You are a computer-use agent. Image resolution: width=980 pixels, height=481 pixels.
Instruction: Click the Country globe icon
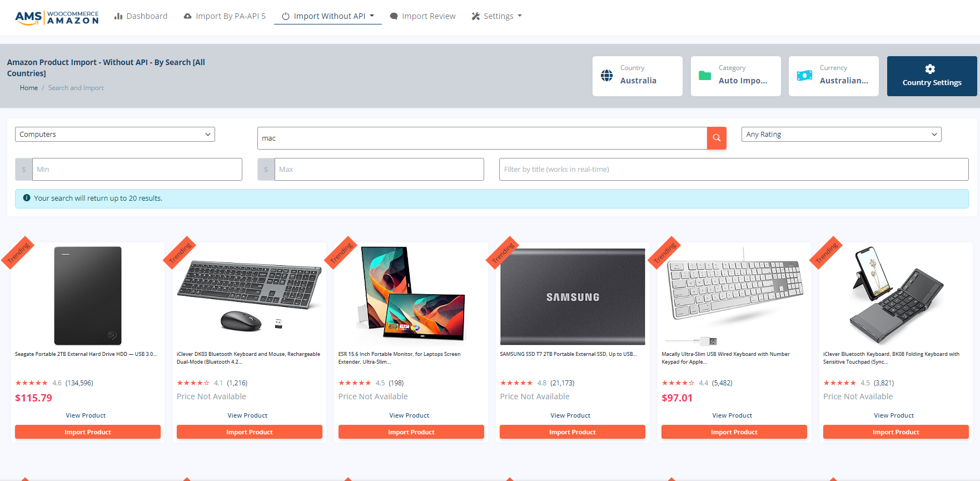pos(607,76)
